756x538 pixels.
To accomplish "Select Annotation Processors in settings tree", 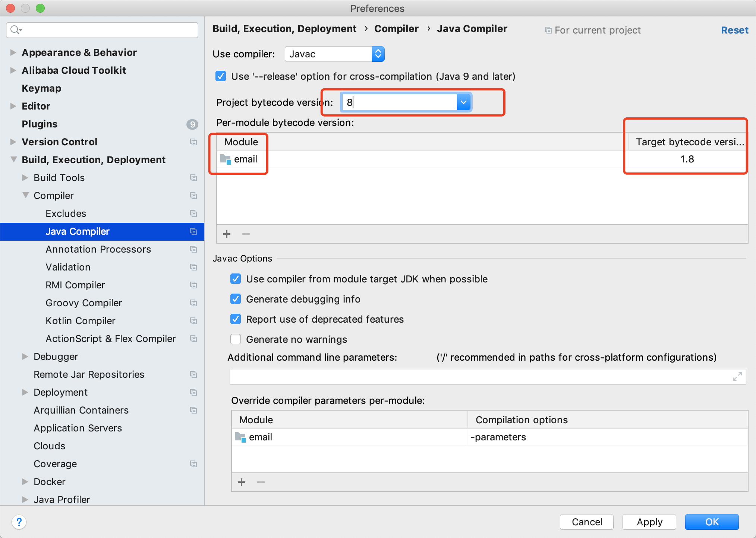I will pyautogui.click(x=98, y=249).
